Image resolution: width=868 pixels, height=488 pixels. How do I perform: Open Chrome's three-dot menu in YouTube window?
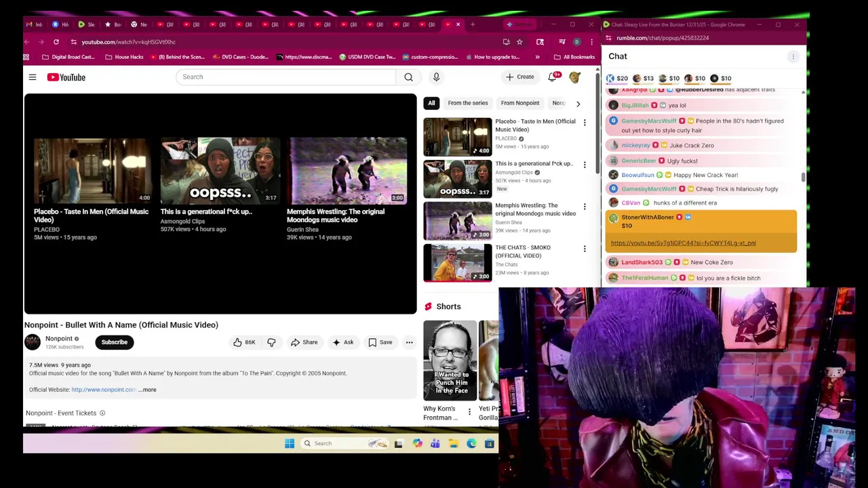(591, 42)
